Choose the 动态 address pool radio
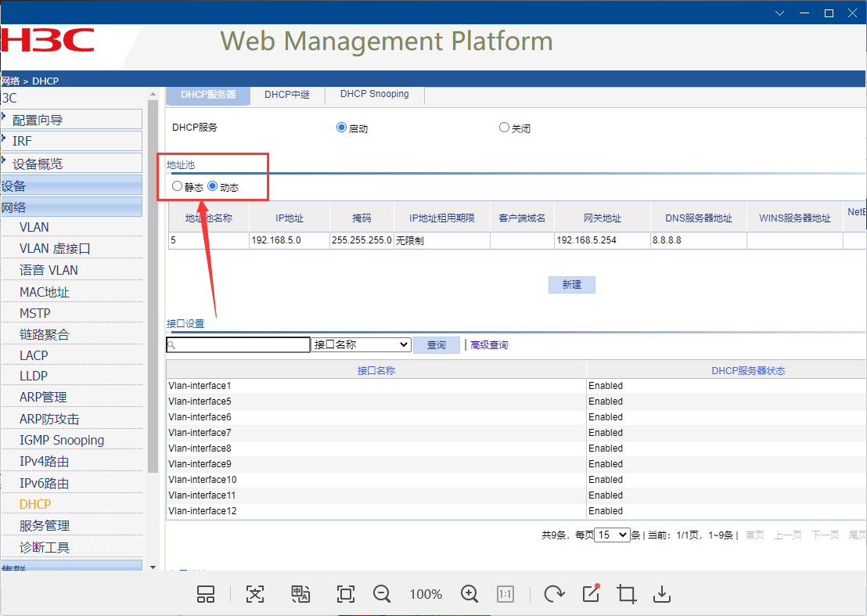867x616 pixels. (x=212, y=186)
